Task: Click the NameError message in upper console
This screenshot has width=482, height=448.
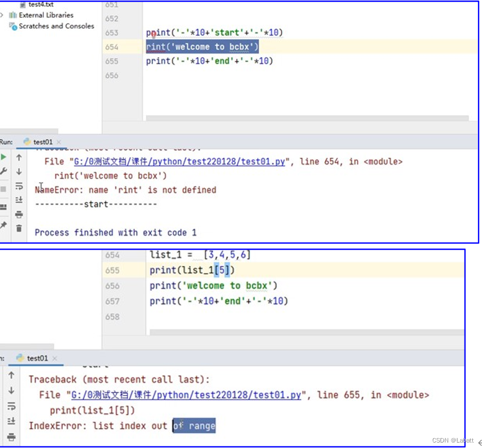Action: click(x=126, y=190)
